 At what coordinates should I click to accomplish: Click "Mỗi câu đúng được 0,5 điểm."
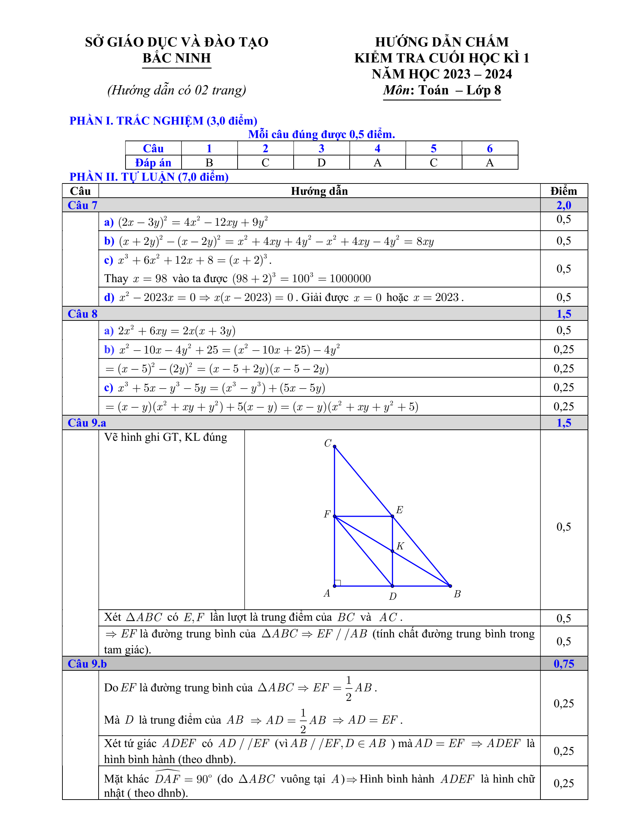(322, 135)
